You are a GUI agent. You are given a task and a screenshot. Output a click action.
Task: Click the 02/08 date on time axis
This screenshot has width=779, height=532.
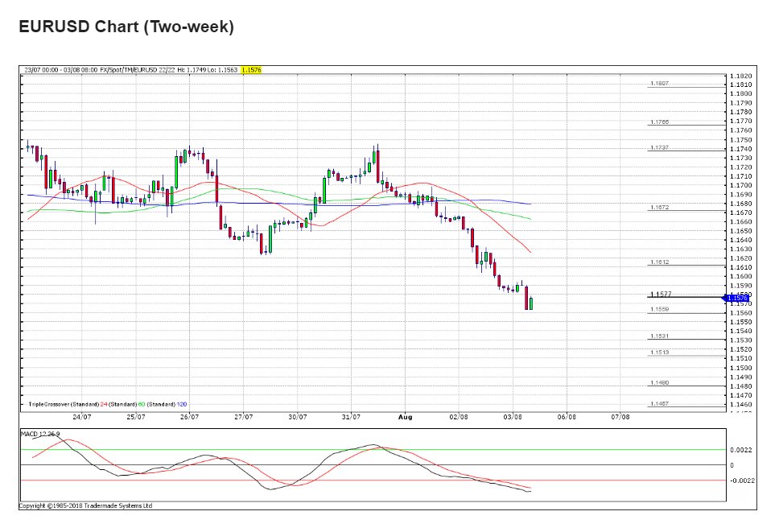tap(459, 417)
